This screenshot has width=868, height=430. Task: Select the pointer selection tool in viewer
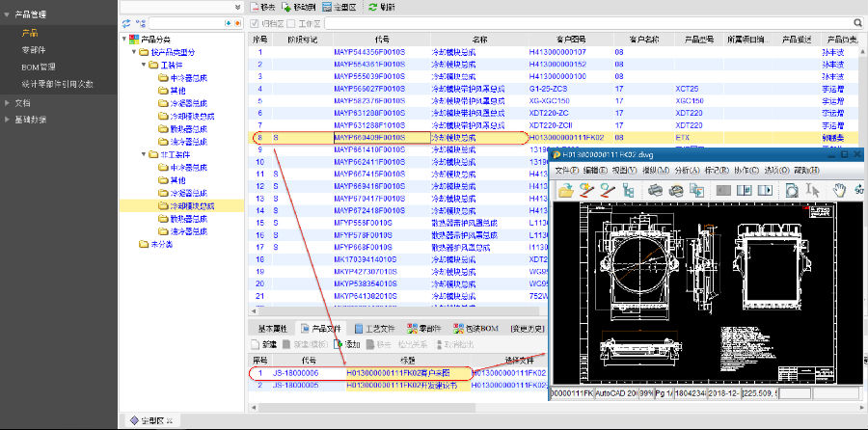813,190
